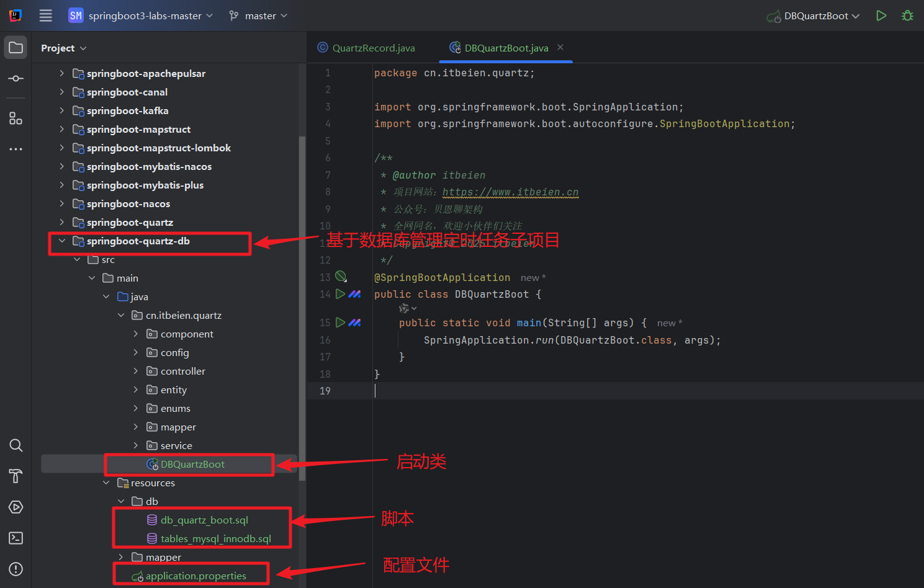924x588 pixels.
Task: Click run gutter icon on line 15
Action: point(340,323)
